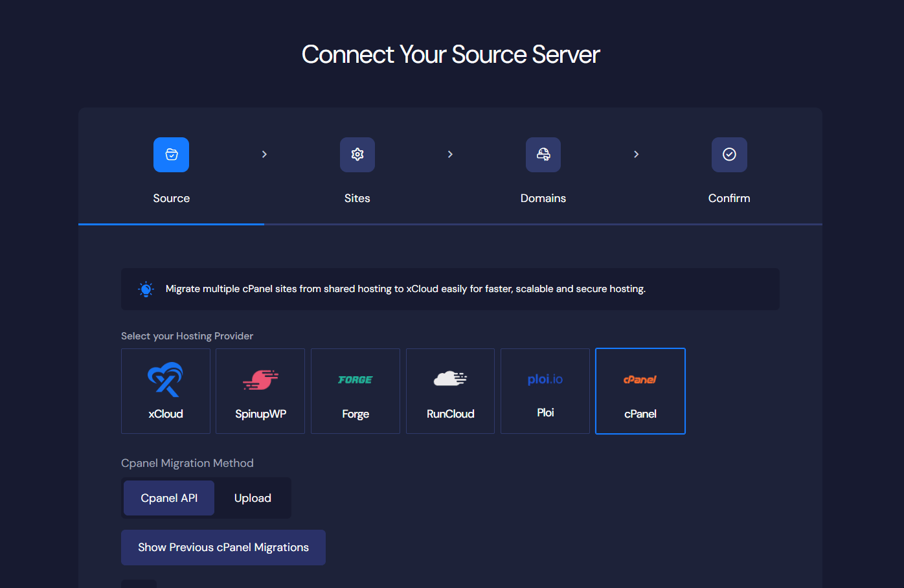Click the ploi.io provider logo
Viewport: 904px width, 588px height.
tap(545, 379)
